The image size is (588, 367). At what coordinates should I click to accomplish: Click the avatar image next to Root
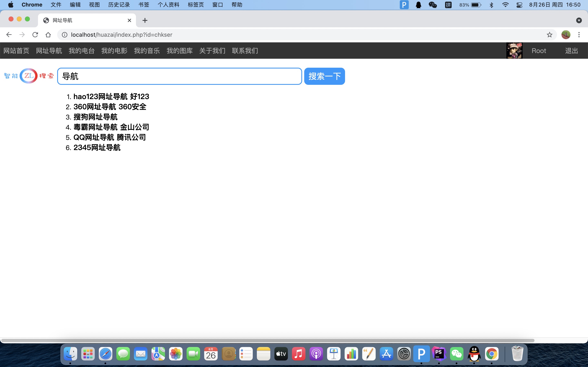point(514,51)
